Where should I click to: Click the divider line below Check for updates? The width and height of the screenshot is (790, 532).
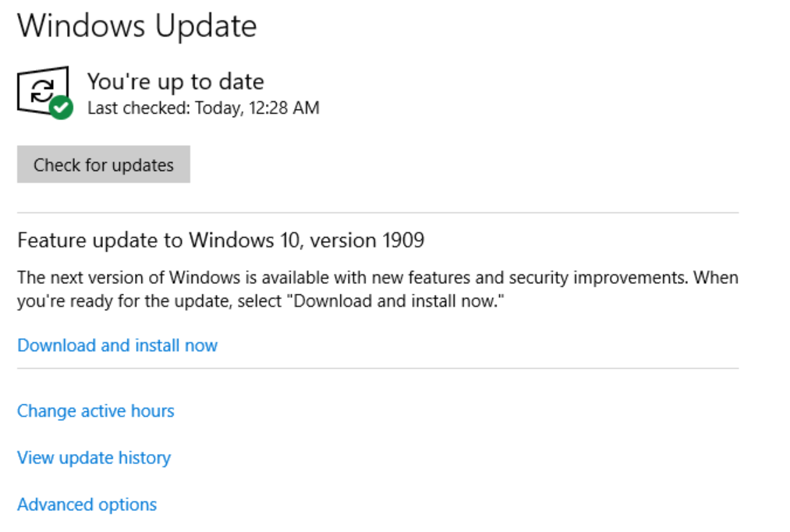tap(377, 212)
